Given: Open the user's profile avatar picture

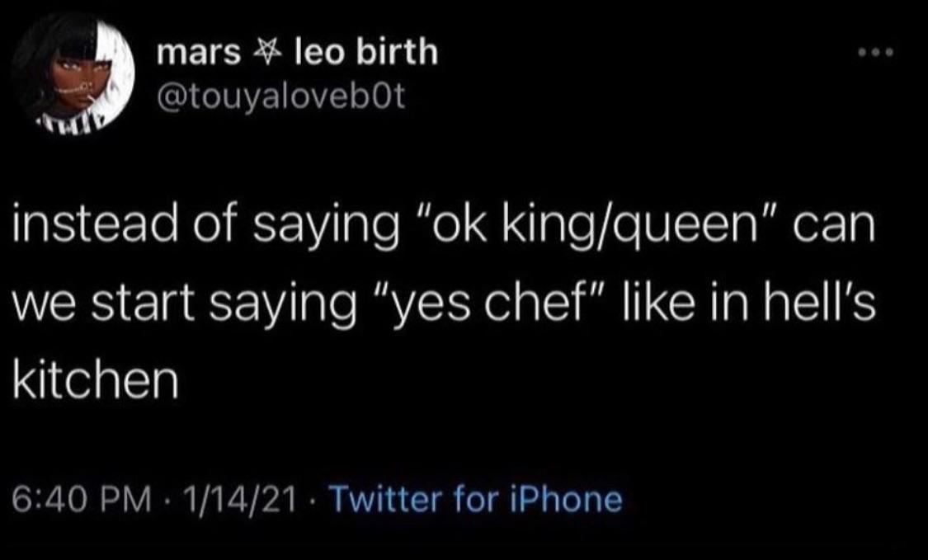Looking at the screenshot, I should (73, 73).
